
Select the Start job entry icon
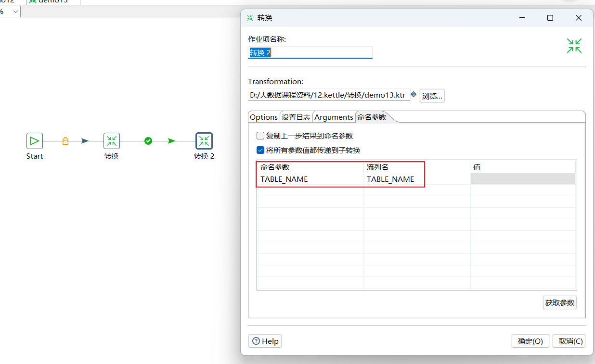pyautogui.click(x=35, y=141)
